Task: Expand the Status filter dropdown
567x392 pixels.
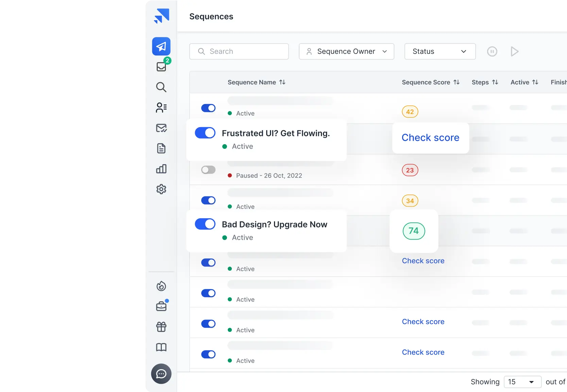Action: (x=440, y=51)
